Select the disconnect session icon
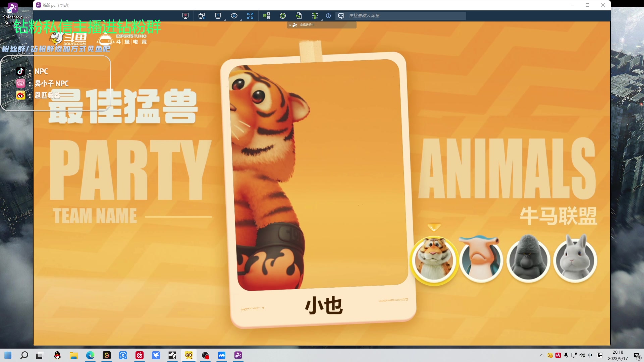 pos(185,16)
